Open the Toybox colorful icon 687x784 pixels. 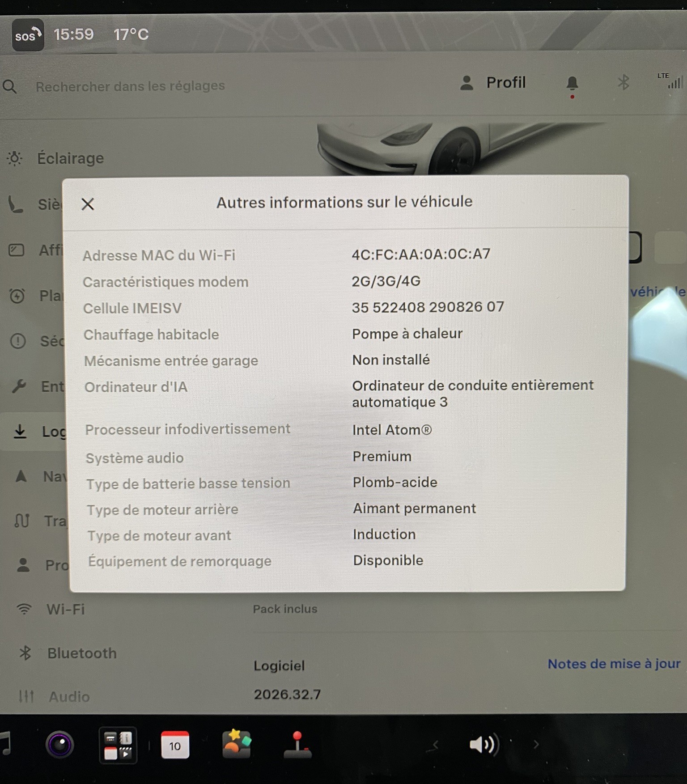(x=237, y=744)
